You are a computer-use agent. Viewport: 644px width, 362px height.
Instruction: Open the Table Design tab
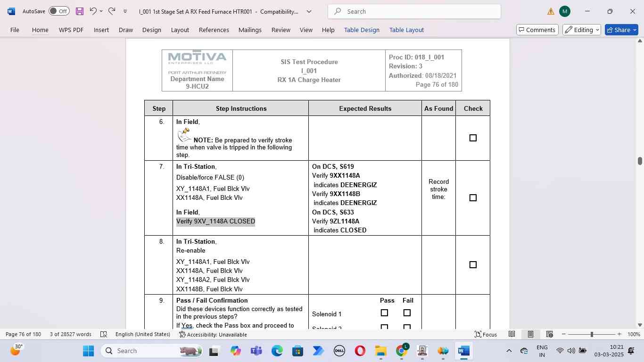pos(362,30)
